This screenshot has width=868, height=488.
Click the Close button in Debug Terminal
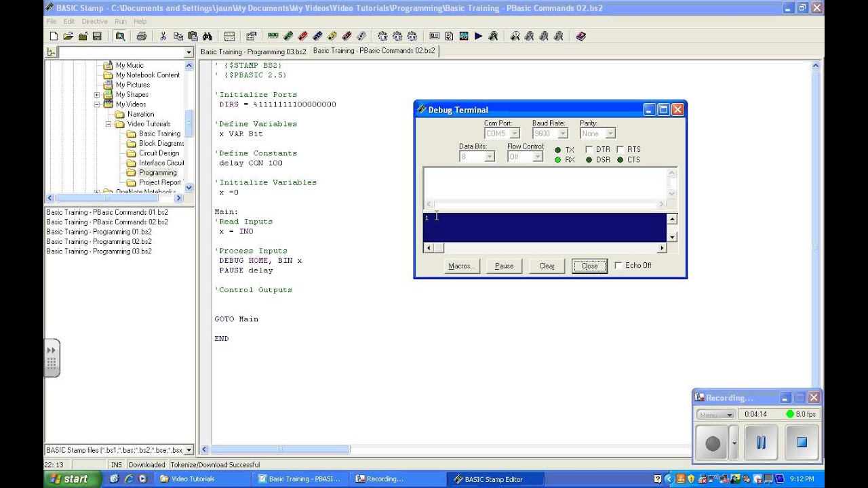pyautogui.click(x=589, y=266)
